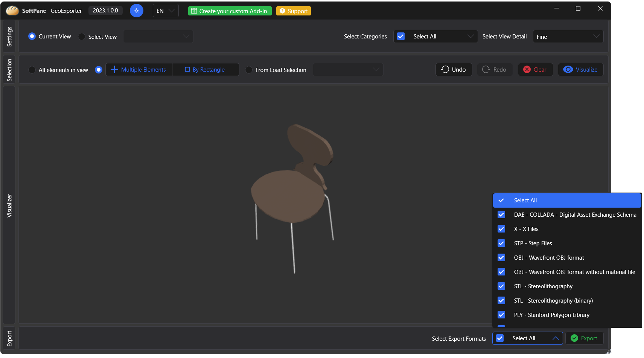This screenshot has height=358, width=644.
Task: Click the Undo arrow icon
Action: (445, 69)
